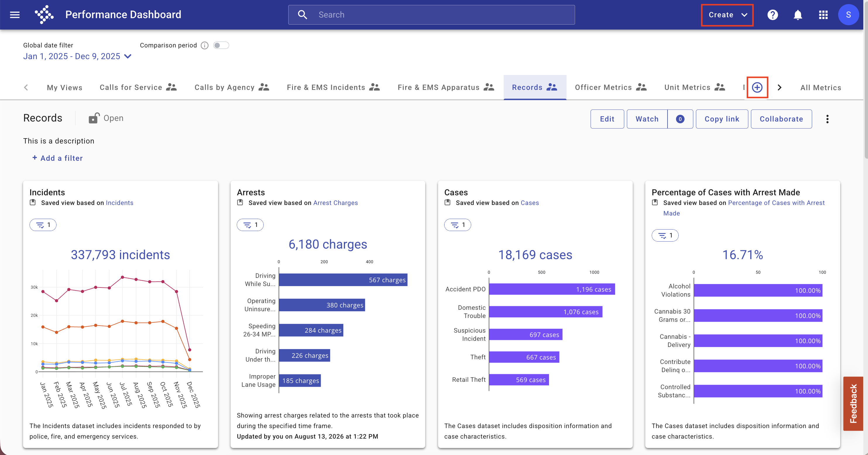
Task: Click the Copy link button
Action: click(722, 119)
